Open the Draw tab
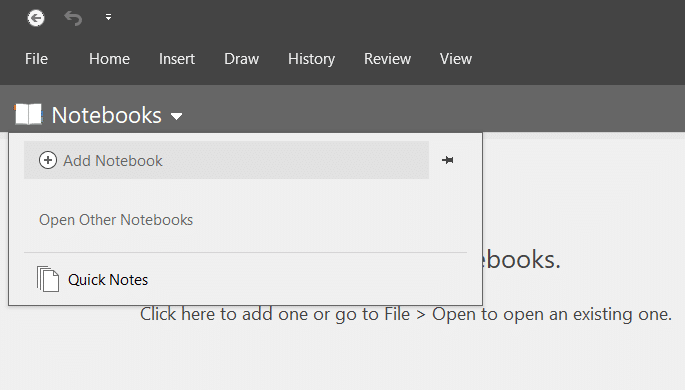 [x=242, y=59]
